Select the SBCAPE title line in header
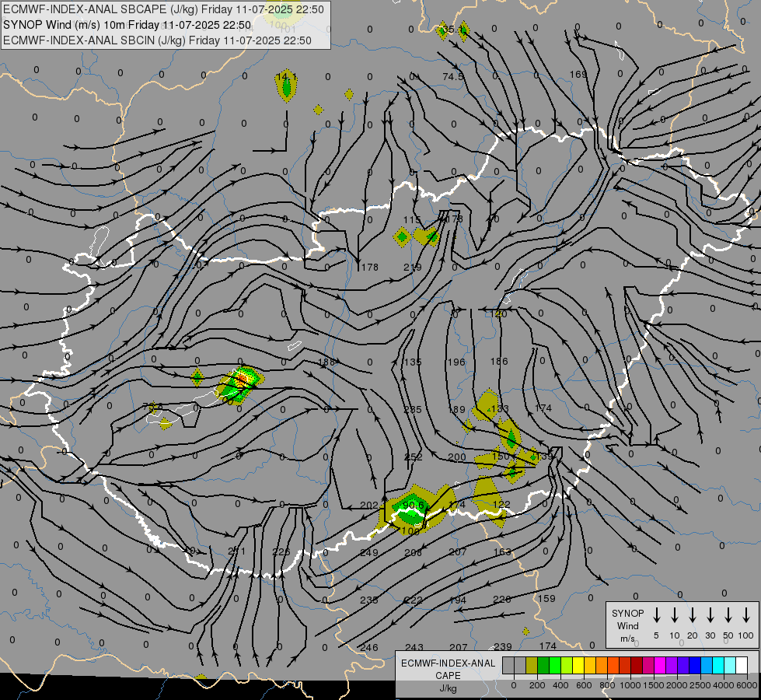Screen dimensions: 761x700 pyautogui.click(x=163, y=9)
